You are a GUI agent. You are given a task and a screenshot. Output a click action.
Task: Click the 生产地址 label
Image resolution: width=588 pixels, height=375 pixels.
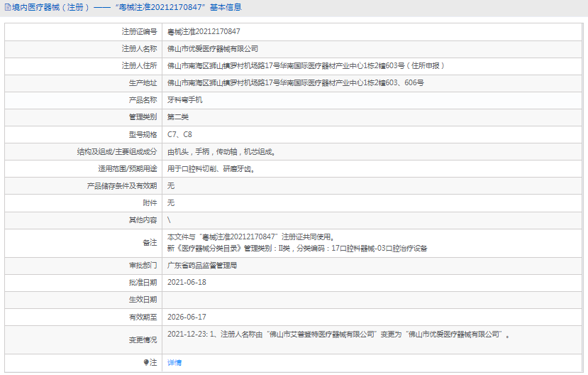click(143, 83)
